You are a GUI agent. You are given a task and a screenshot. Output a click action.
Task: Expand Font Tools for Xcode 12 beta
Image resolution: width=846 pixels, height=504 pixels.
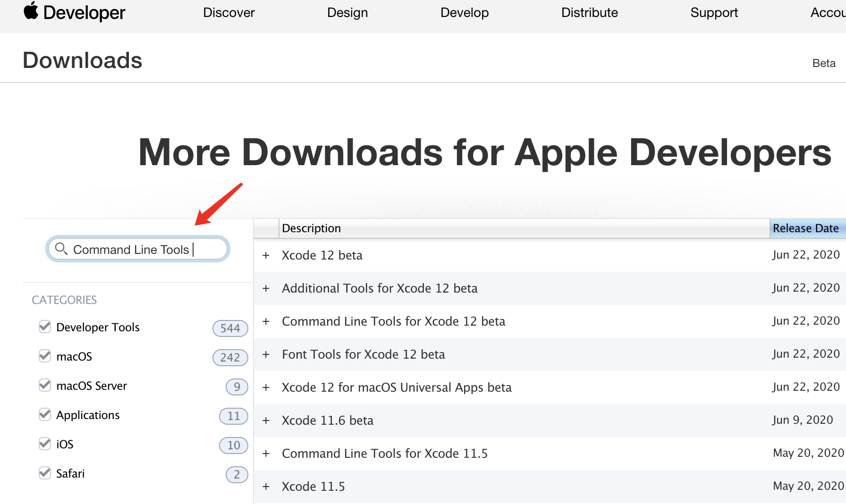pos(266,354)
